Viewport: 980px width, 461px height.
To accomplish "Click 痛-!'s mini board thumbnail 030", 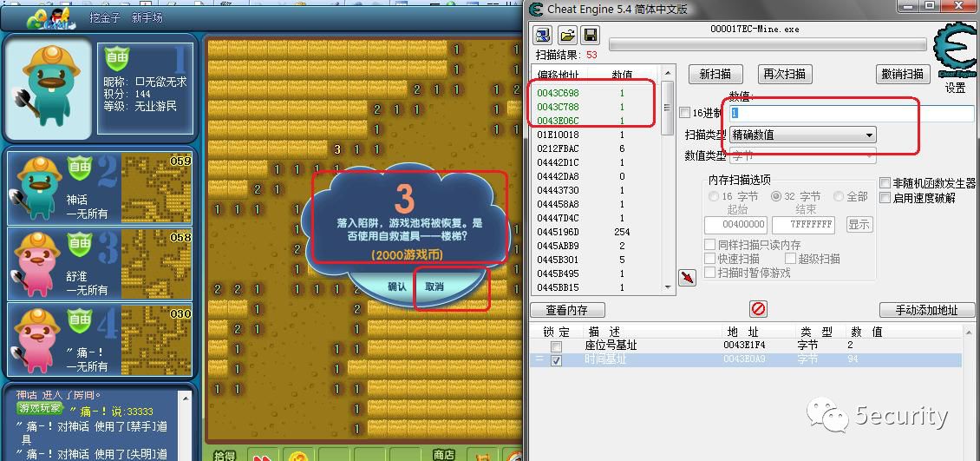I will [156, 341].
